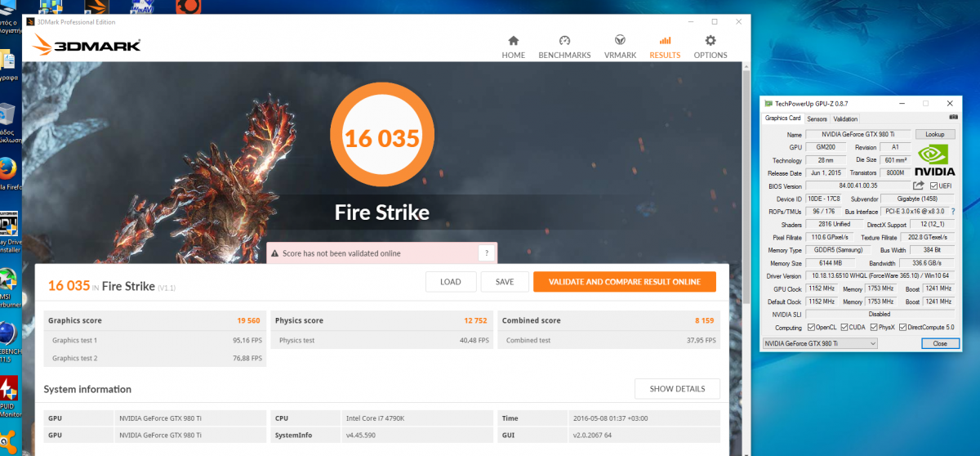Click the GPU-Z Name field 'NVIDIA GeForce GTX 980 Ti'
The height and width of the screenshot is (456, 980).
coord(858,134)
